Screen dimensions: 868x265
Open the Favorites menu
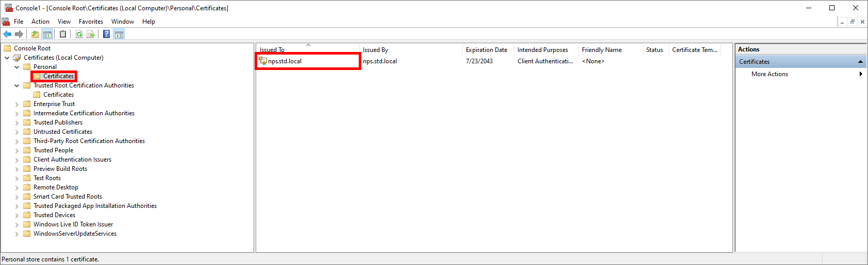[x=91, y=22]
